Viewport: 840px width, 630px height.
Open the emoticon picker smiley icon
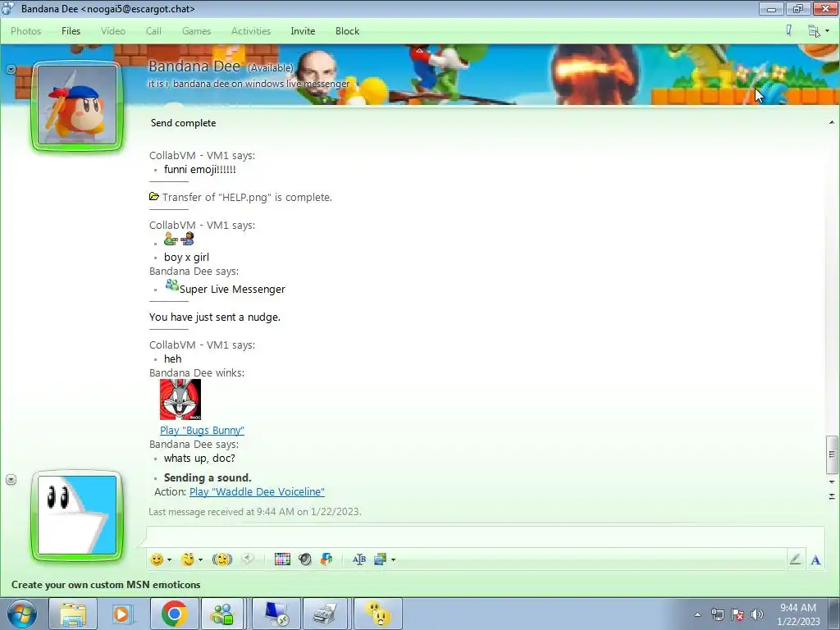157,559
